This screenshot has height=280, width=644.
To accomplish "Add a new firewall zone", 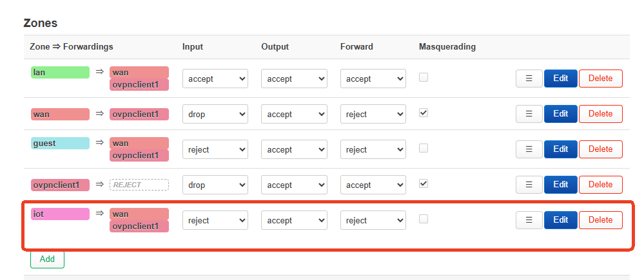I will 47,259.
